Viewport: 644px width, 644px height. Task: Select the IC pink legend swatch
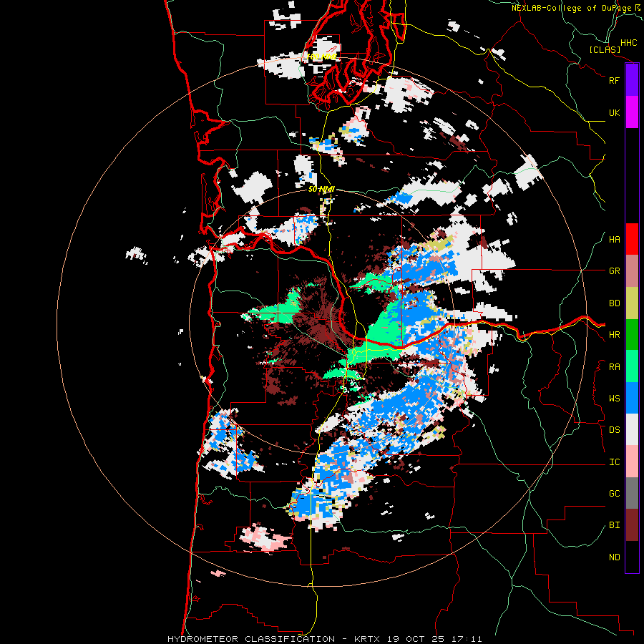pyautogui.click(x=632, y=462)
